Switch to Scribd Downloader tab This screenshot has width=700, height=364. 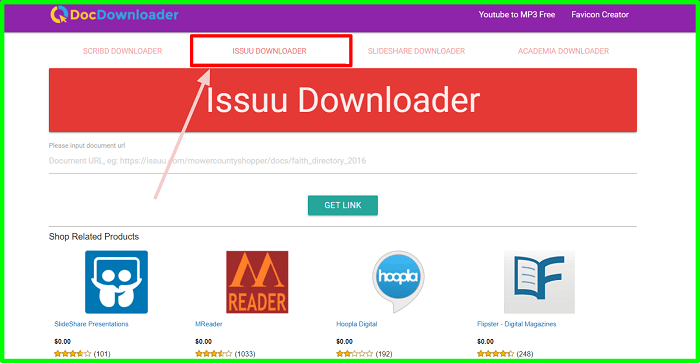point(122,51)
